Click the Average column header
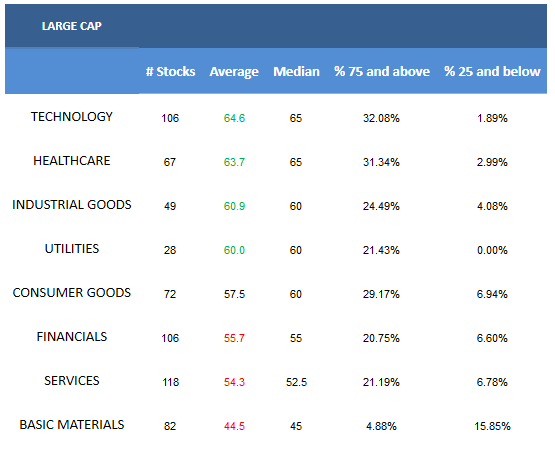Image resolution: width=555 pixels, height=458 pixels. [x=234, y=72]
